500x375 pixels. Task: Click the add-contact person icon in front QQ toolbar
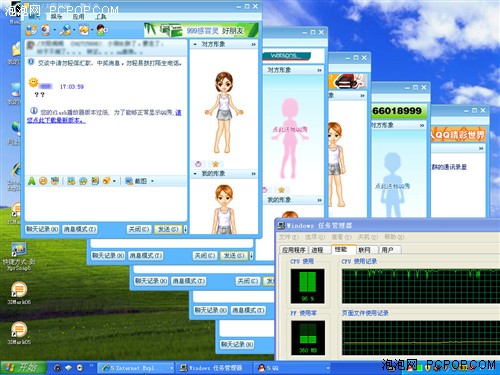102,30
